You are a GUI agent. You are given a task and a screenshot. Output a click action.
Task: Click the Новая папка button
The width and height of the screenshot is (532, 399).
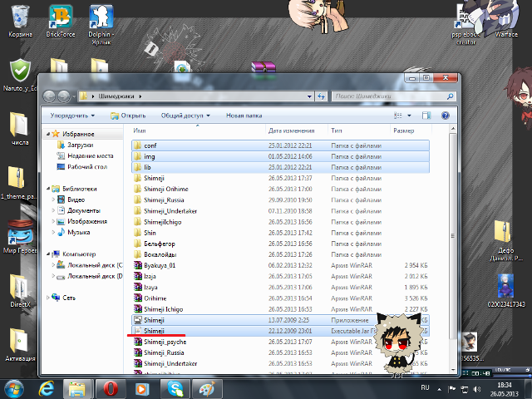[244, 116]
